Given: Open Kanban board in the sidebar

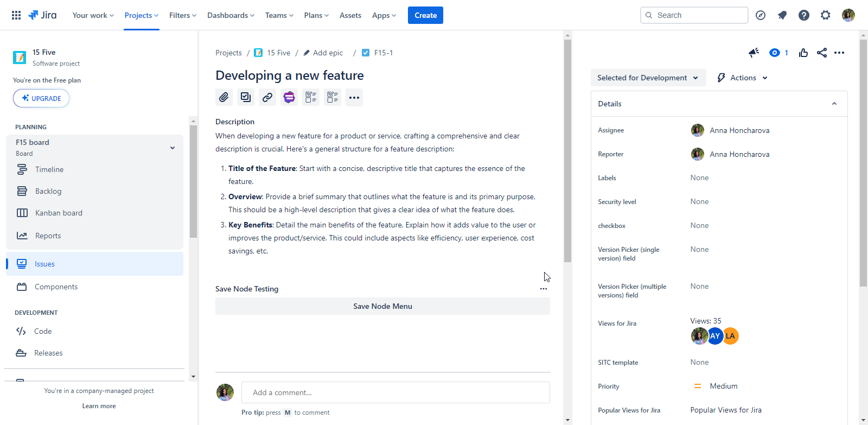Looking at the screenshot, I should (59, 213).
